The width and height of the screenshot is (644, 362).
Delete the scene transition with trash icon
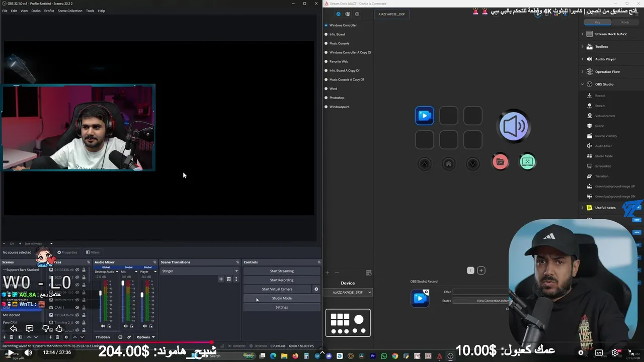click(x=228, y=279)
